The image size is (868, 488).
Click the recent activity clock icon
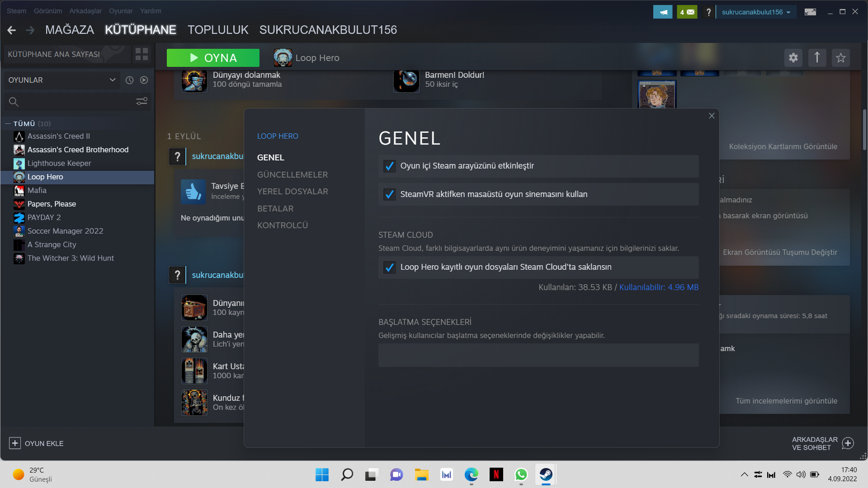pos(129,80)
